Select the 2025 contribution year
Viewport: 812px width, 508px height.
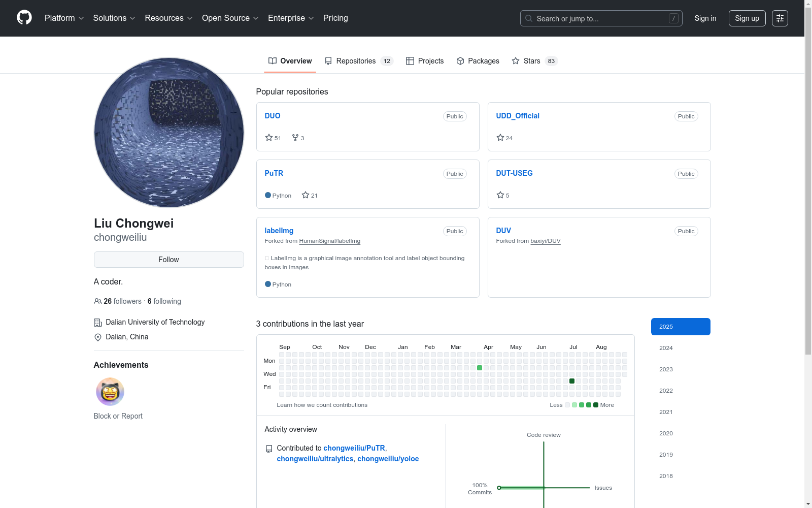click(681, 327)
